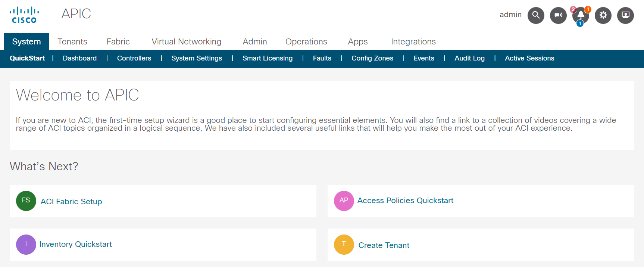Open the Faults submenu item
The width and height of the screenshot is (644, 267).
(x=322, y=58)
